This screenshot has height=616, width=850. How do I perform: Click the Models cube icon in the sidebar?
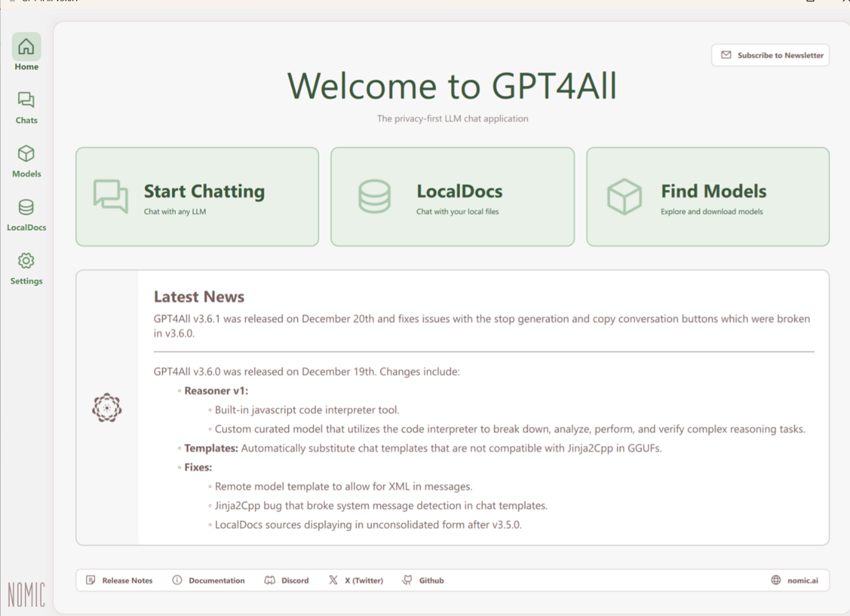pos(26,153)
